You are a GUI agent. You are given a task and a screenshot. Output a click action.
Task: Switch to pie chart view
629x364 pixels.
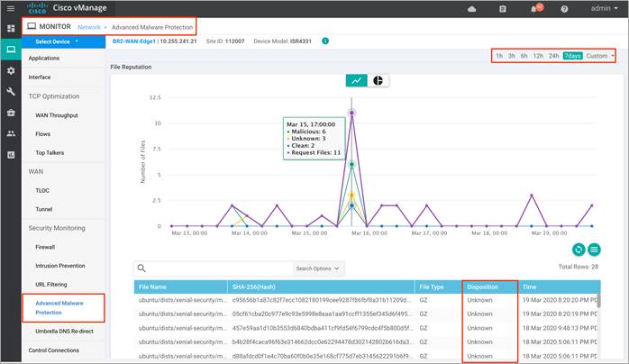[x=378, y=80]
